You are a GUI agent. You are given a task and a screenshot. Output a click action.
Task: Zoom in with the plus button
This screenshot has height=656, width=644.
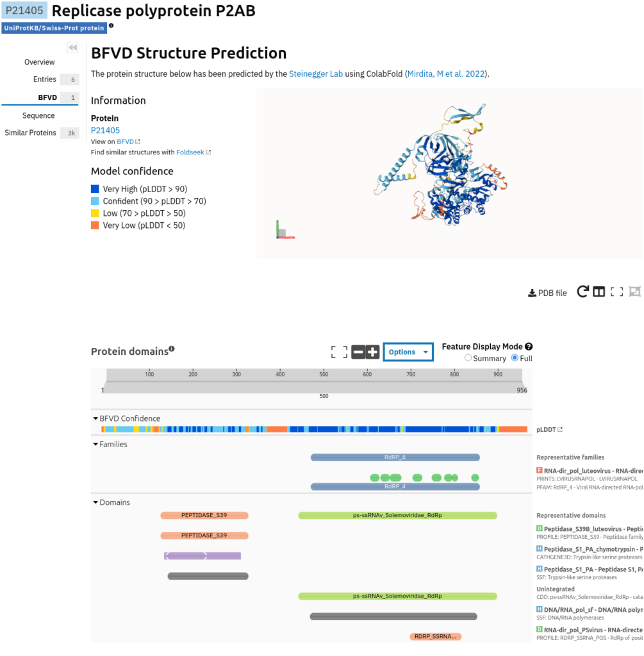(372, 352)
